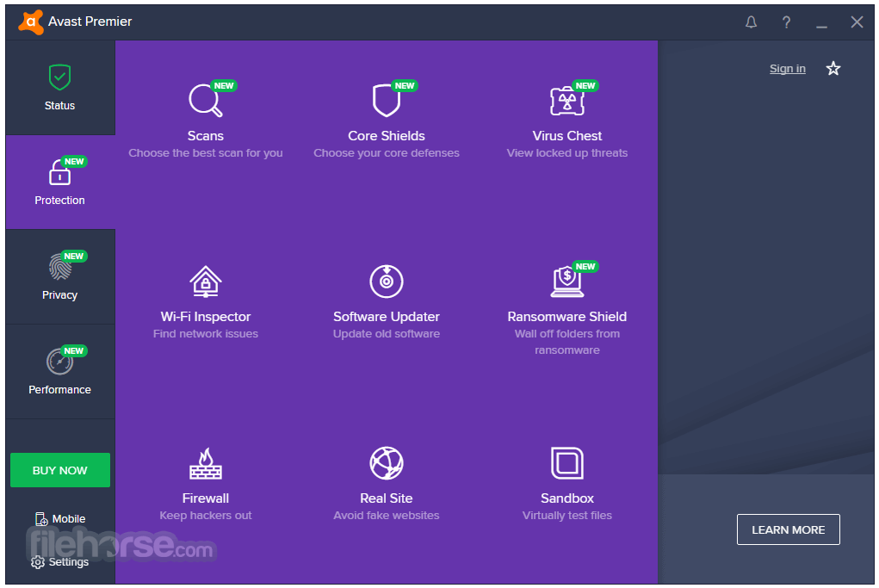Click 'Avoid fake websites' text
879x588 pixels.
coord(387,515)
